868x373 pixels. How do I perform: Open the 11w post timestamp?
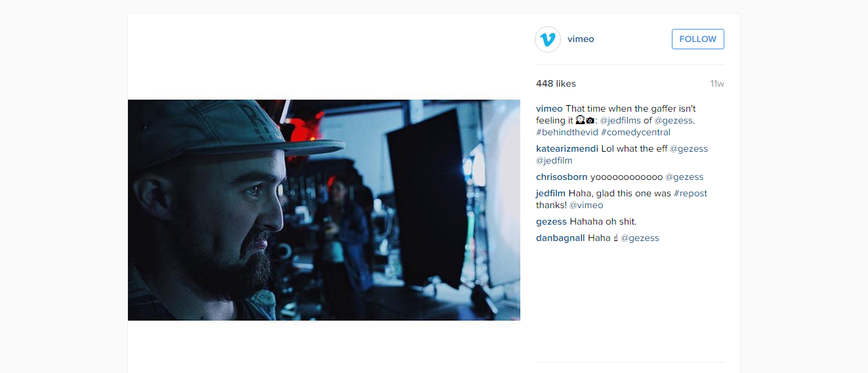tap(717, 84)
